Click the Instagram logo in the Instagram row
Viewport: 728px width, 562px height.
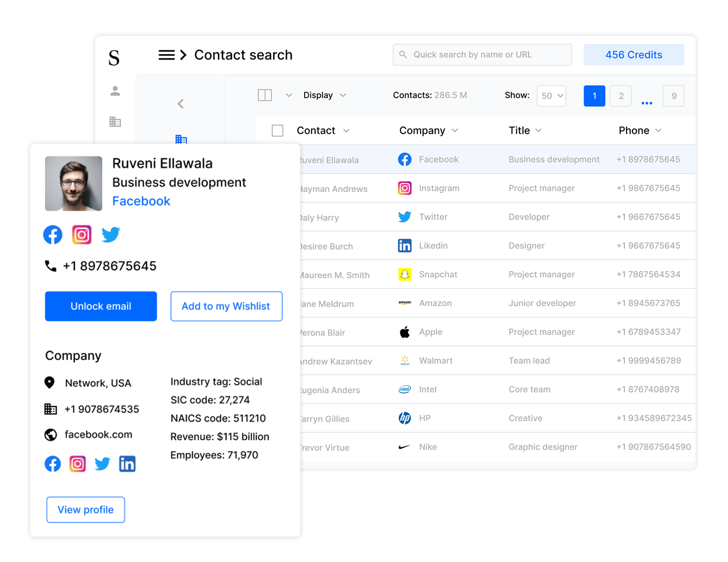[x=405, y=188]
